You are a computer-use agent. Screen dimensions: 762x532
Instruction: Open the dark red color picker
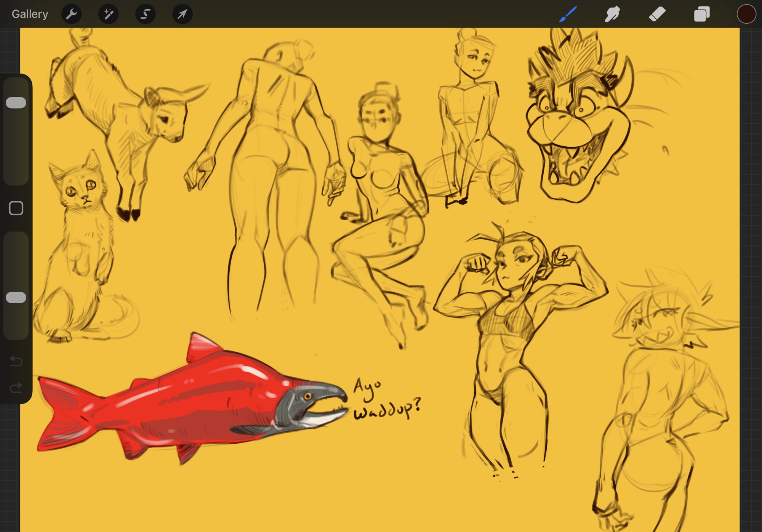[x=746, y=14]
